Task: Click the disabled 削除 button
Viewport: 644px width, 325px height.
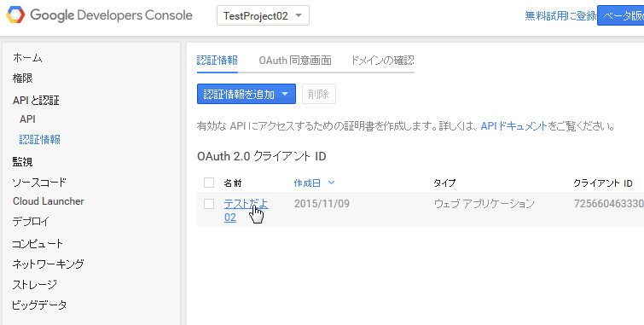Action: coord(319,94)
